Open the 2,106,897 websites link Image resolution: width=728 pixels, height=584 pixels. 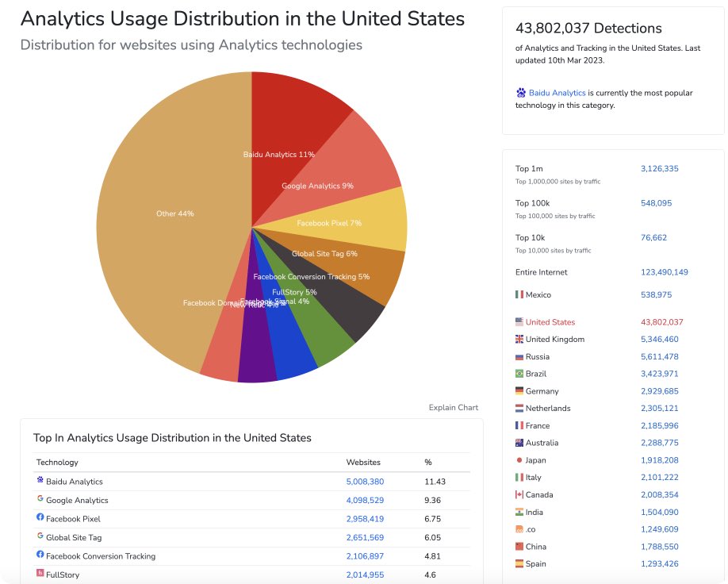tap(365, 556)
